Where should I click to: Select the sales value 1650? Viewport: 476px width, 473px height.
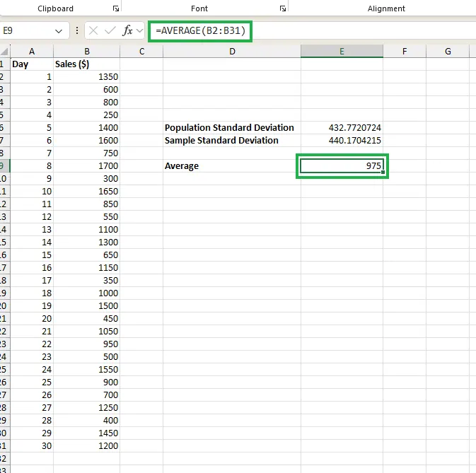(x=87, y=192)
